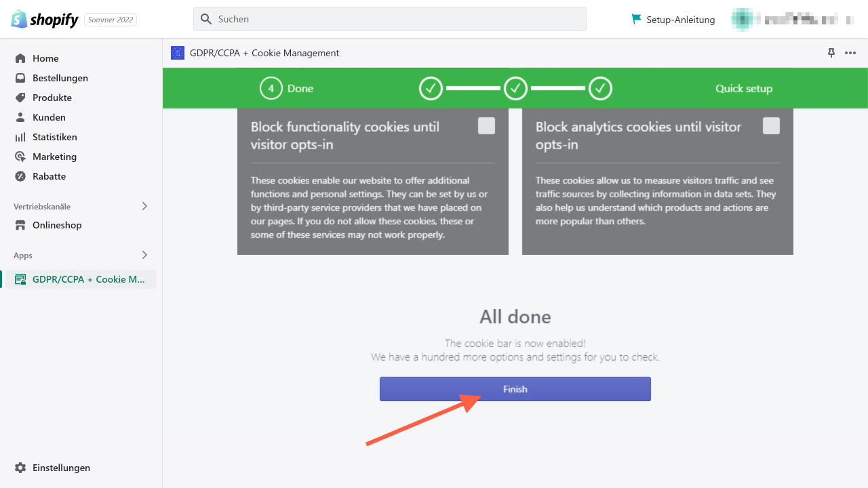Click the second completed step checkmark
Viewport: 868px width, 488px height.
pos(515,88)
